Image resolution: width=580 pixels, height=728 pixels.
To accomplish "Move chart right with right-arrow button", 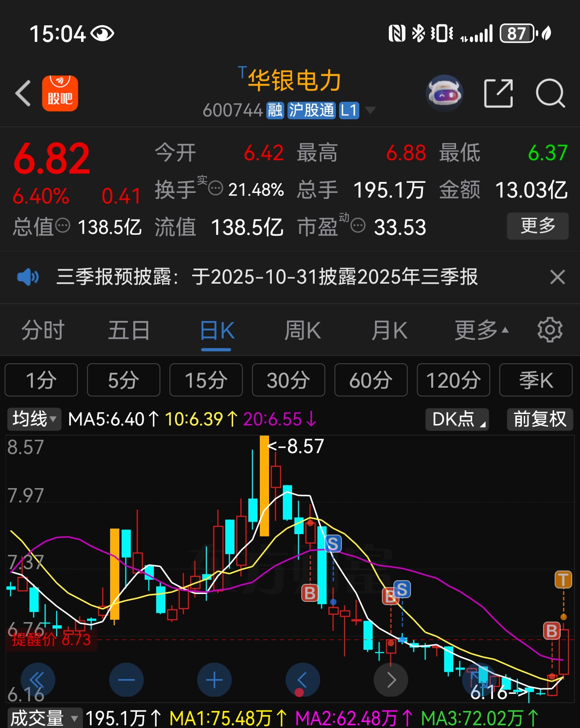I will (x=391, y=680).
